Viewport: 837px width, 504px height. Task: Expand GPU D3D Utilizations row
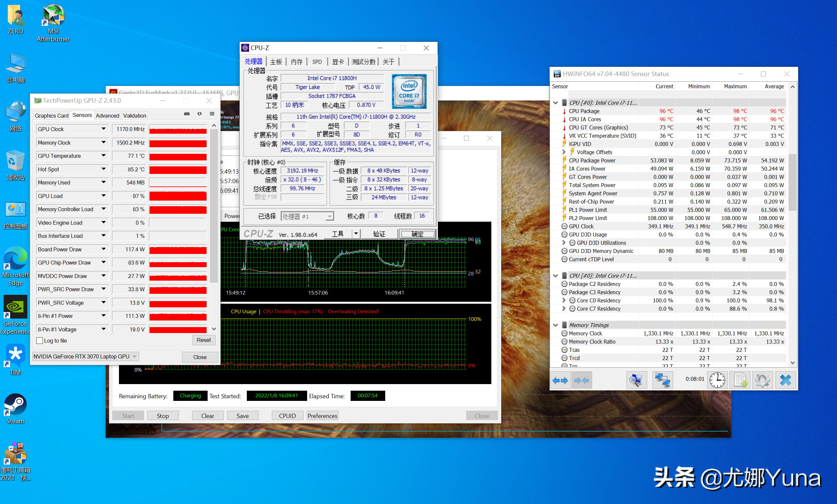563,243
